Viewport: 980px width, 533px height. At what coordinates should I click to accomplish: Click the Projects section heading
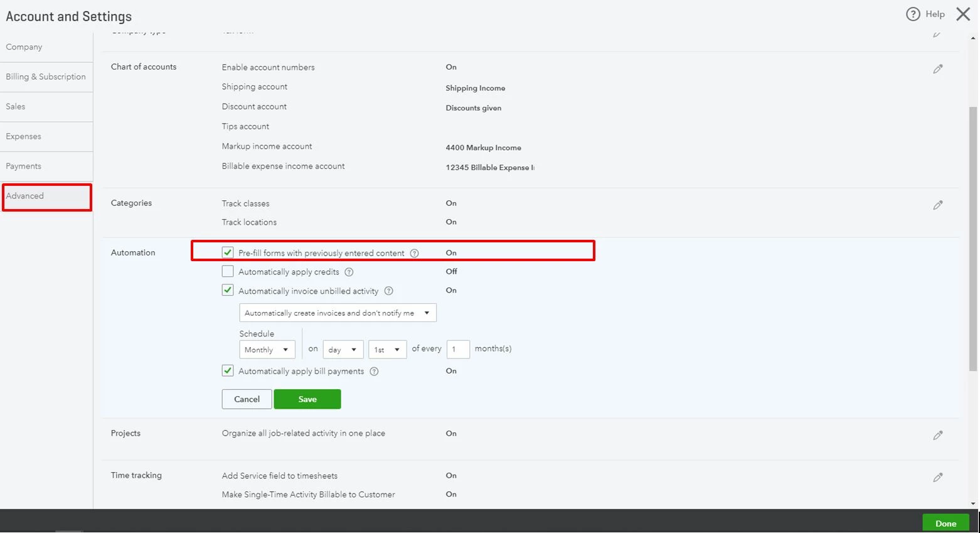125,433
